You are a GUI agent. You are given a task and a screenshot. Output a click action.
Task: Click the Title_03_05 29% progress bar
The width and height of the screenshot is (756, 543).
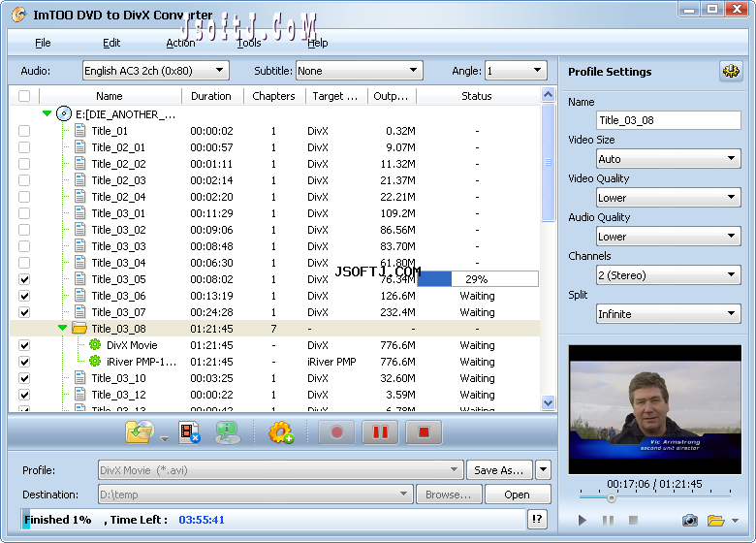(477, 278)
